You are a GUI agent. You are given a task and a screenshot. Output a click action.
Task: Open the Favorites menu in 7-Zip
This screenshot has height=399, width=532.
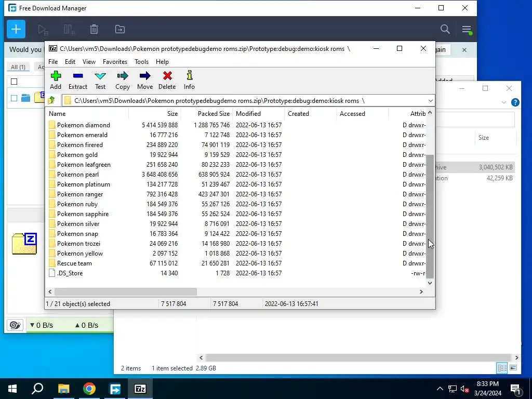click(115, 62)
